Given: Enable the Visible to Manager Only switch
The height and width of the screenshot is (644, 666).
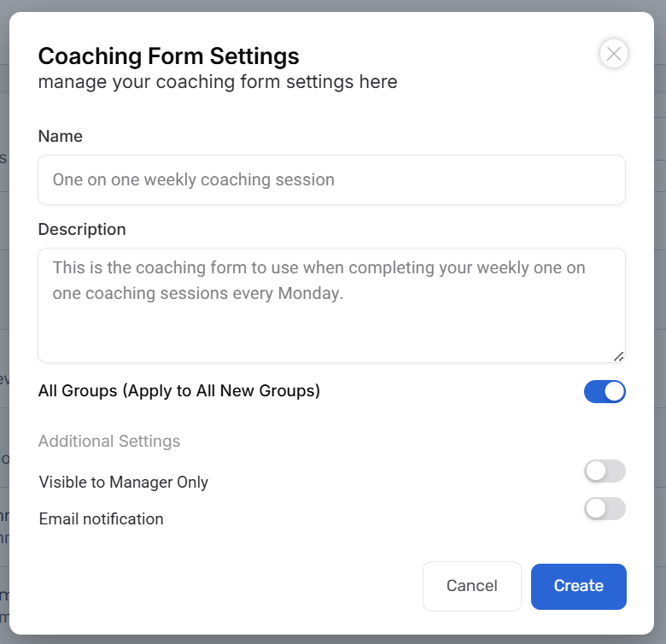Looking at the screenshot, I should 605,471.
